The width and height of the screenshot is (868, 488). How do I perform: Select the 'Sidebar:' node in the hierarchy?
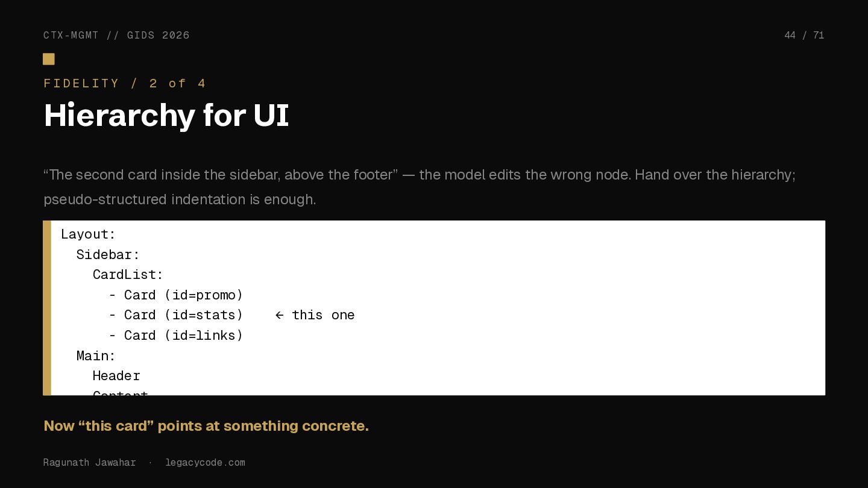pyautogui.click(x=108, y=254)
